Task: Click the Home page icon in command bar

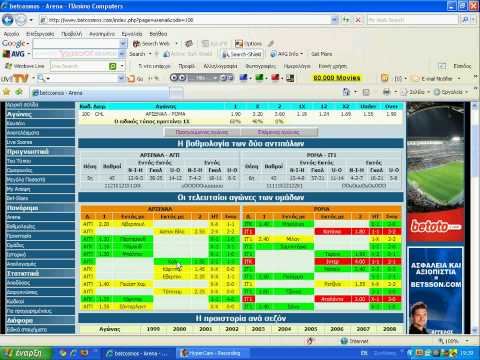Action: [x=346, y=92]
